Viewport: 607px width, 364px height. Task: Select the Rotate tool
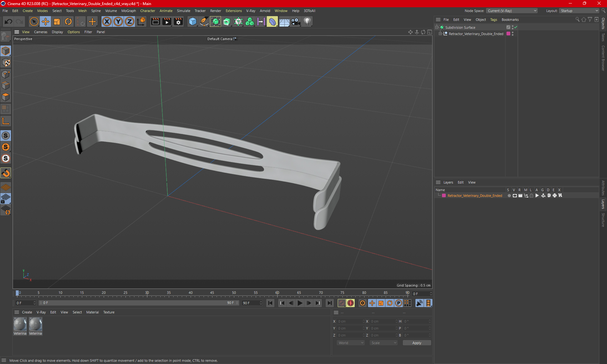pyautogui.click(x=68, y=21)
